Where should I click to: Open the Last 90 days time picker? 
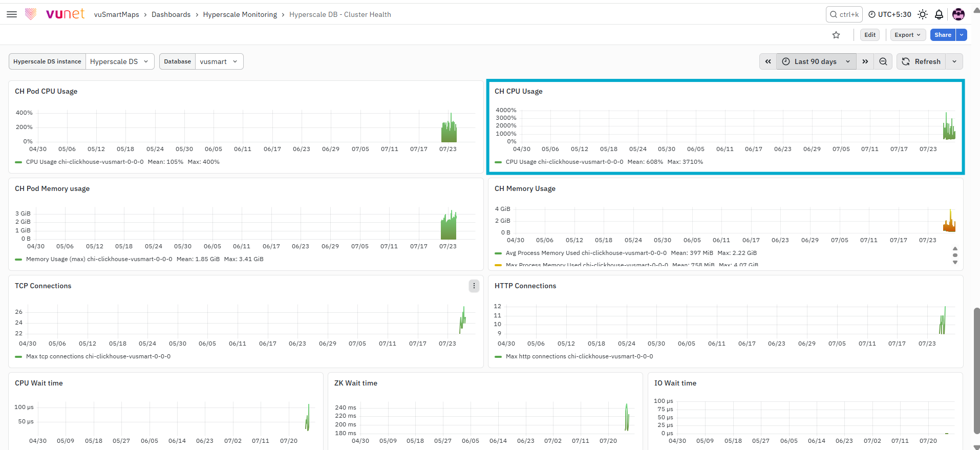[x=816, y=61]
